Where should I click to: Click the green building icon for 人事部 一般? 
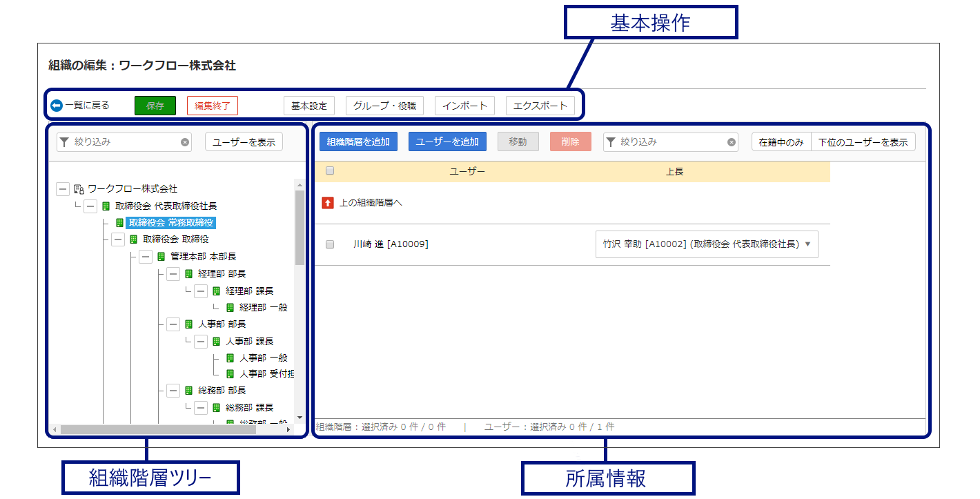[x=231, y=358]
